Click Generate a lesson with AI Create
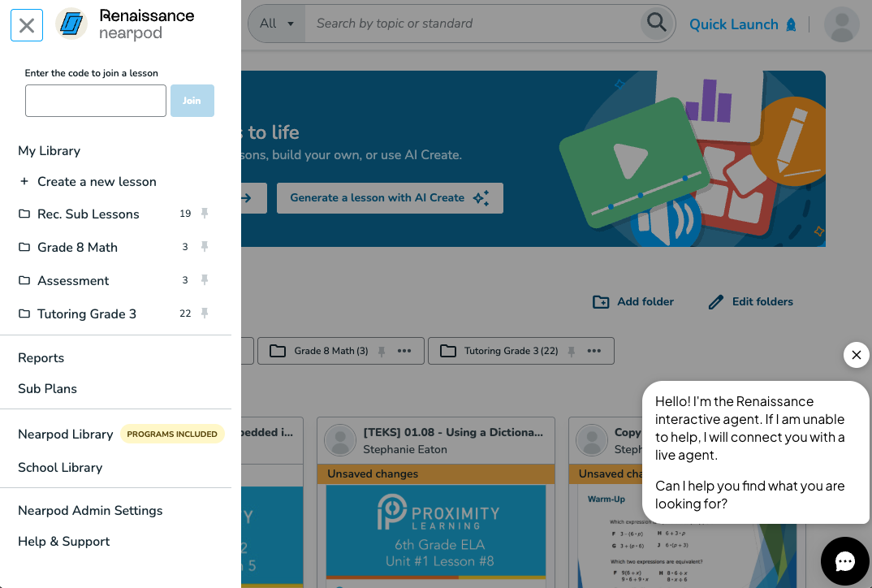This screenshot has height=588, width=872. 390,198
